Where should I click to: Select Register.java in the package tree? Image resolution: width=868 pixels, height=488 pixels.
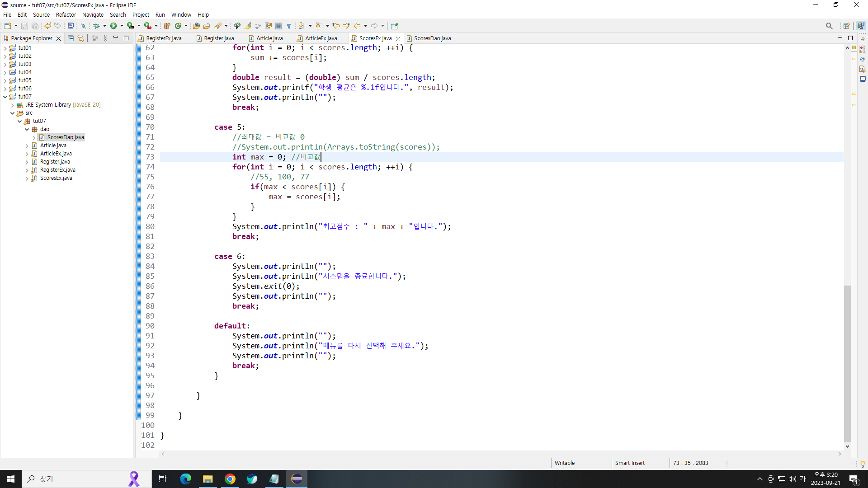pyautogui.click(x=55, y=162)
